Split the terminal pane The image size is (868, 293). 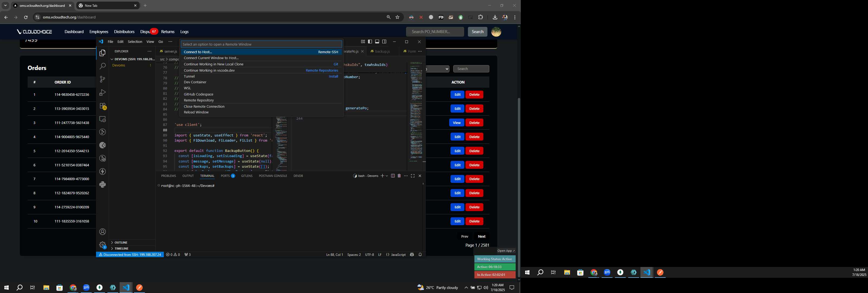392,176
